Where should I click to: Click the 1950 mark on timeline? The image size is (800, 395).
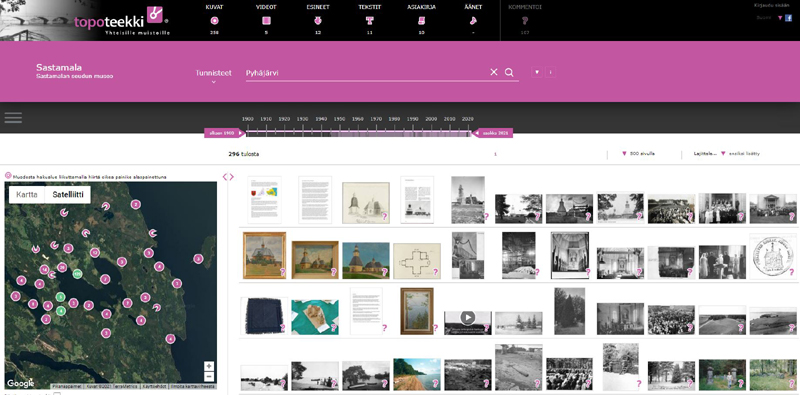tap(339, 119)
